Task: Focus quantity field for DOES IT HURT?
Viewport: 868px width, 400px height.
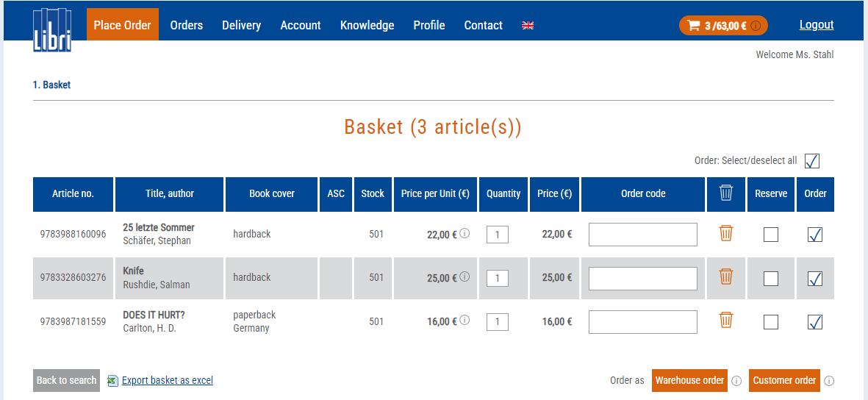Action: pos(497,322)
